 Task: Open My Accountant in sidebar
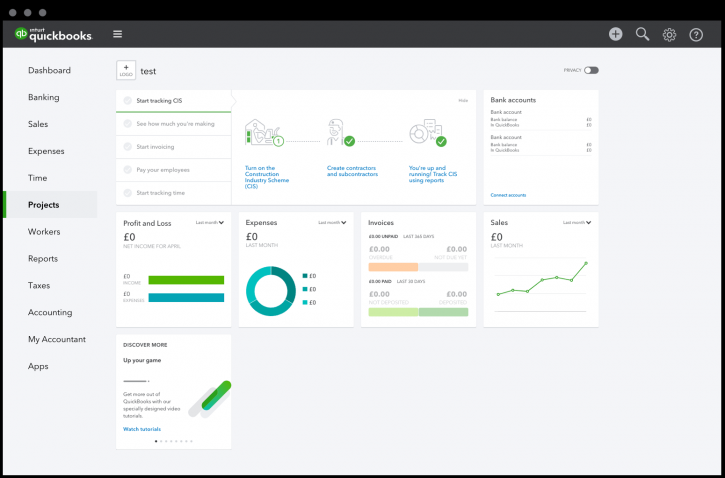point(57,339)
